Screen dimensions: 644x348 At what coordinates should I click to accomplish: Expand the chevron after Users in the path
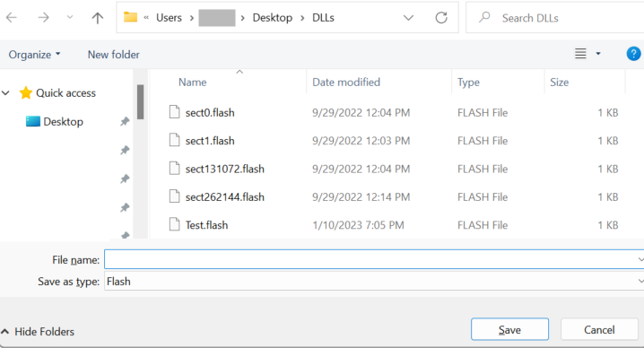coord(191,18)
